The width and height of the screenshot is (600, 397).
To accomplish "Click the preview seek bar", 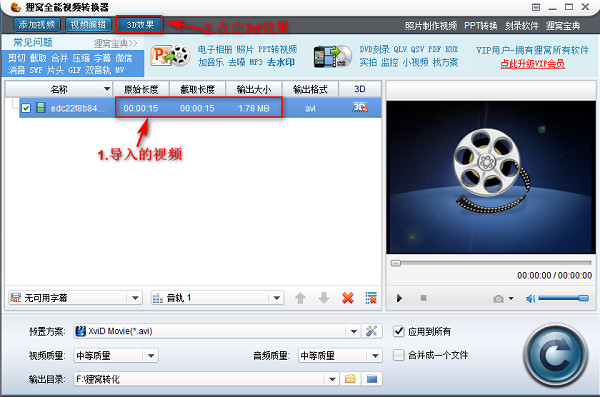I will (491, 263).
